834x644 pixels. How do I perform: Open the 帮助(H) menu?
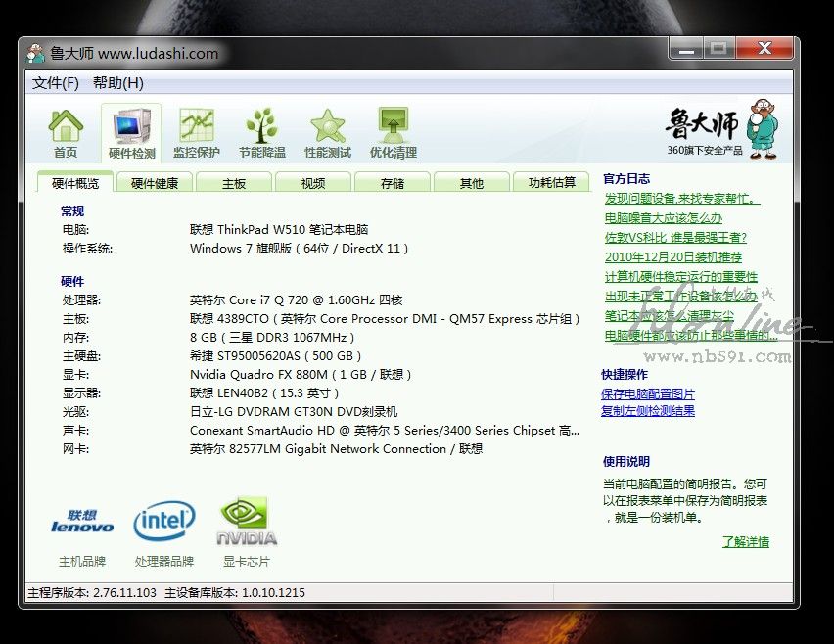pyautogui.click(x=118, y=83)
